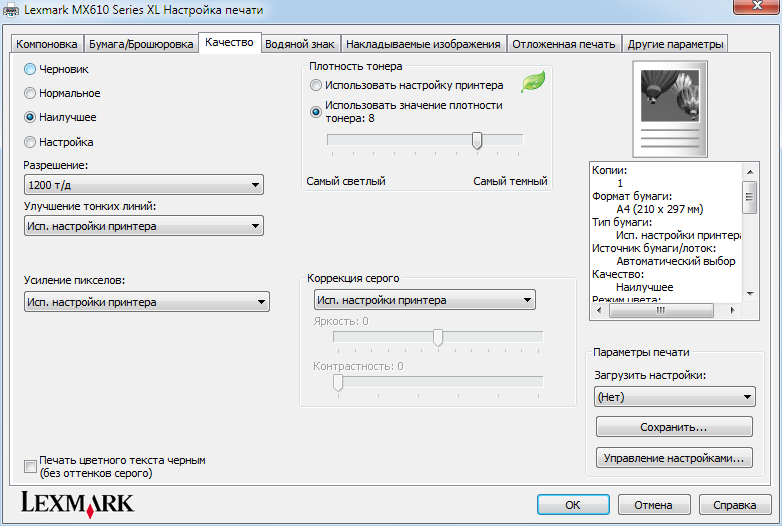Image resolution: width=782 pixels, height=526 pixels.
Task: Click the Отмена button
Action: (654, 505)
